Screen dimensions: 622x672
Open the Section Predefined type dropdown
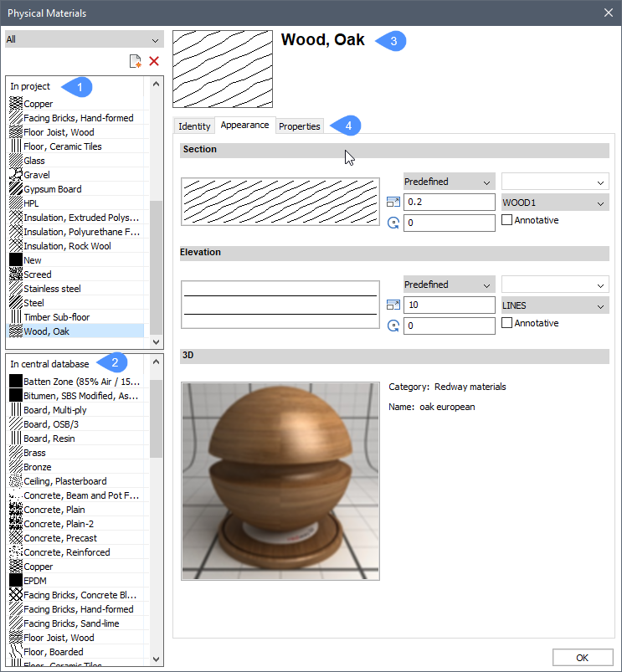pyautogui.click(x=449, y=182)
